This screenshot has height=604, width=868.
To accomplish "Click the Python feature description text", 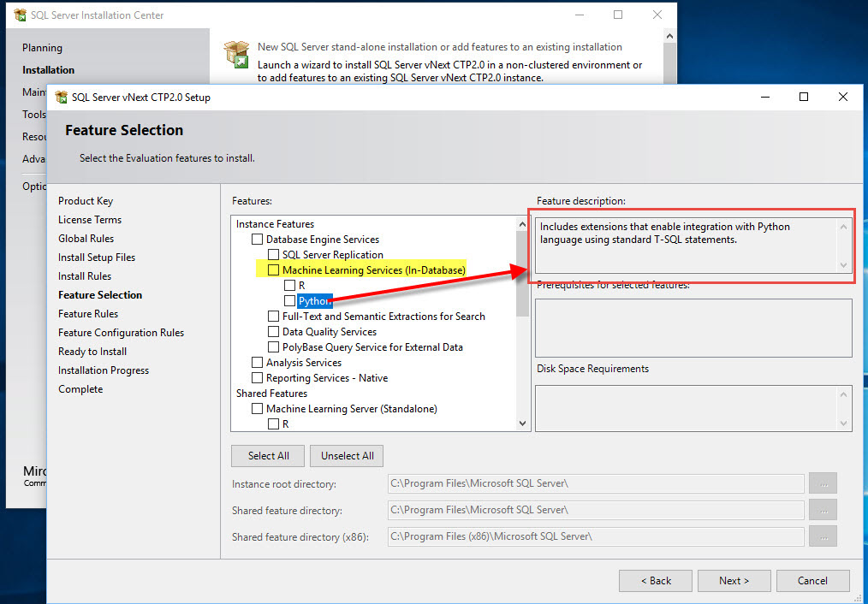I will (x=665, y=234).
